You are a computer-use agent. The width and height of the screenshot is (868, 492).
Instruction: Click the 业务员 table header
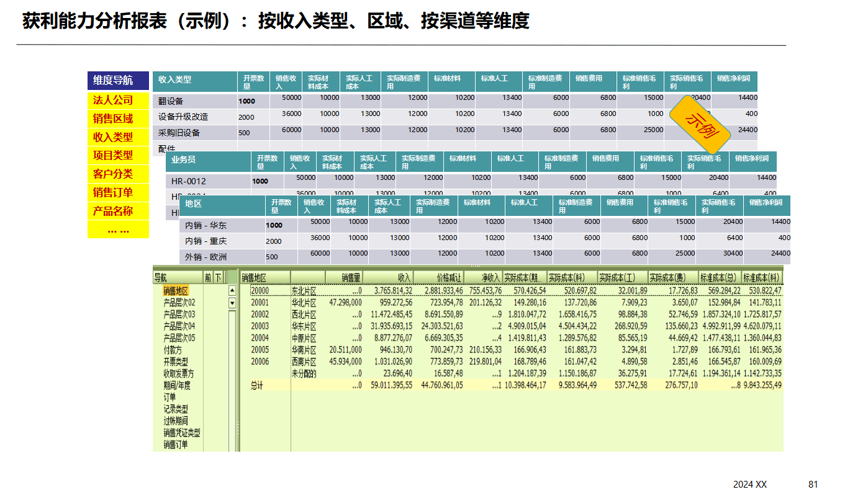[x=209, y=161]
